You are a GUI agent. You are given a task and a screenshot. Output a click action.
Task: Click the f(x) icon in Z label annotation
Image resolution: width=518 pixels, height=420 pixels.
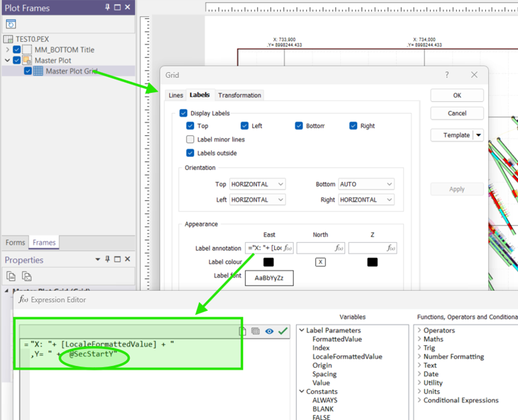(391, 248)
